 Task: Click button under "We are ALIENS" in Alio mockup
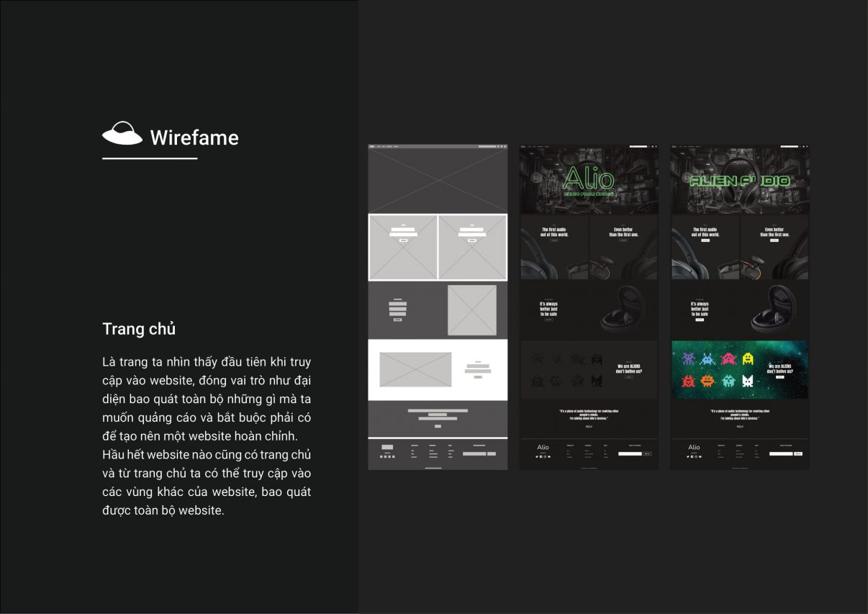[629, 376]
